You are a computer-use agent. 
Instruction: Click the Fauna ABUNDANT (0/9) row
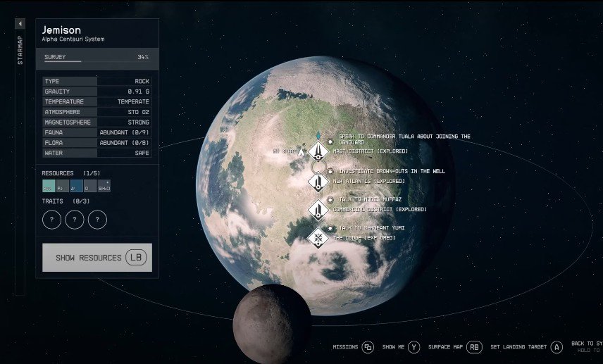pos(97,132)
